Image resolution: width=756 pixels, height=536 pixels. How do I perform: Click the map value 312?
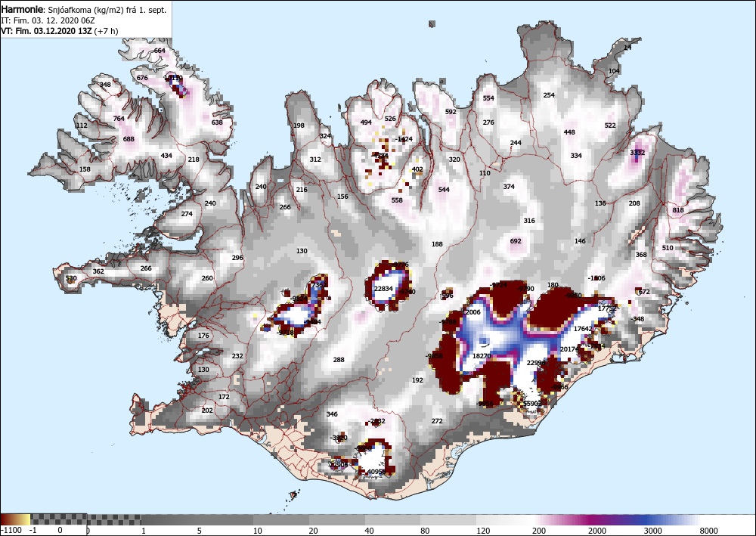(x=315, y=160)
